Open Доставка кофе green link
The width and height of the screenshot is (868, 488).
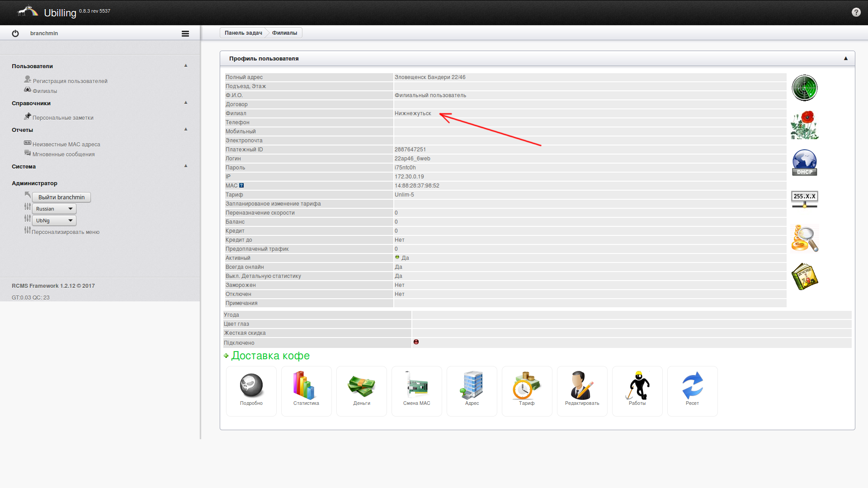pos(270,356)
